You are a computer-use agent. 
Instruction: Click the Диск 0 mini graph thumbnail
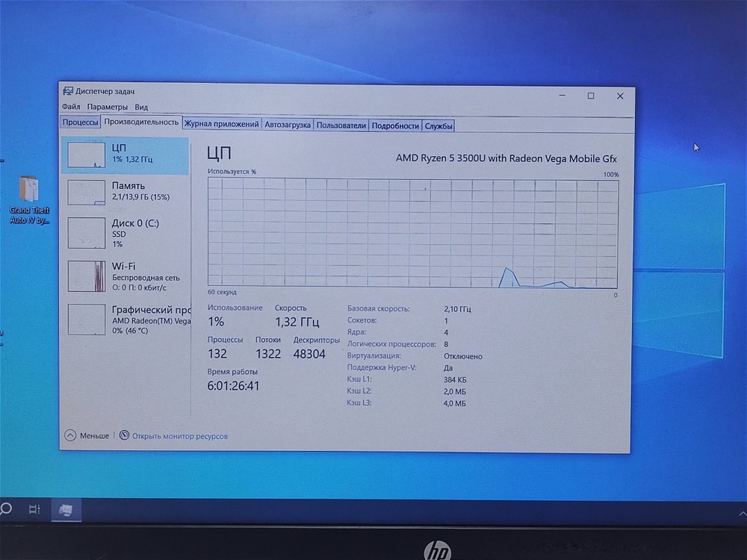(86, 233)
